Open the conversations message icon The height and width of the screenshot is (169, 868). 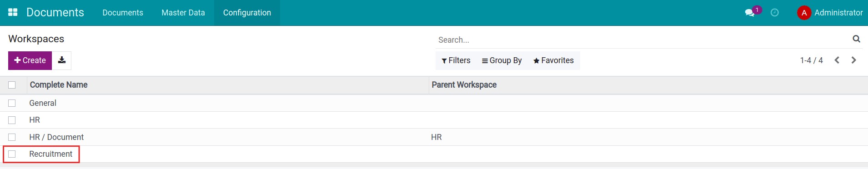coord(750,13)
